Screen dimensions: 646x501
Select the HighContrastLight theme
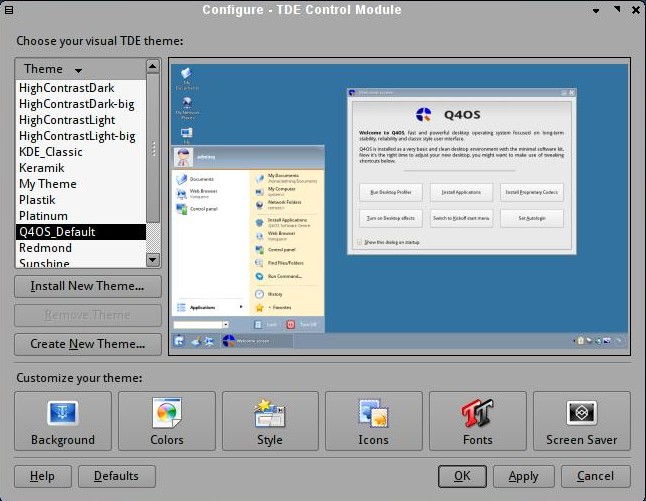point(81,120)
